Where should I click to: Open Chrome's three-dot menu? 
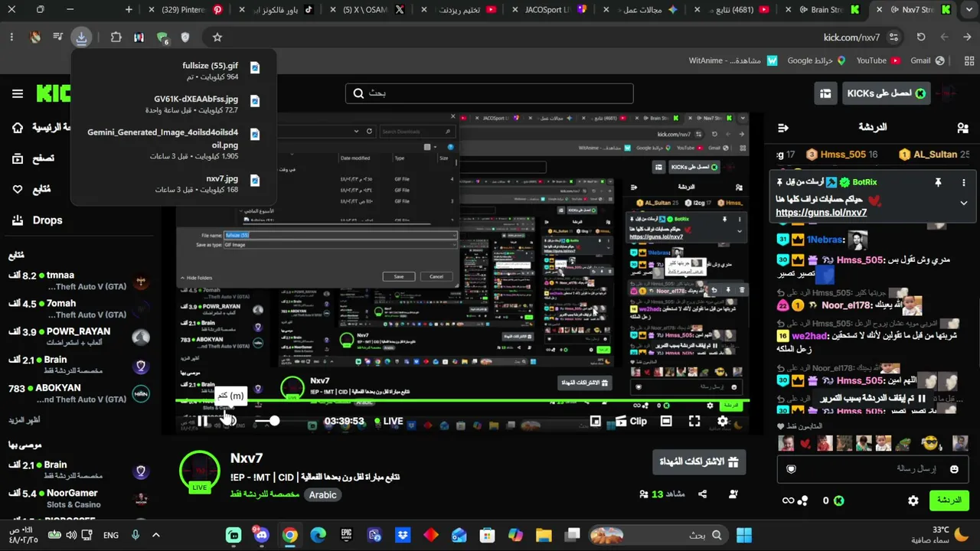click(x=11, y=37)
